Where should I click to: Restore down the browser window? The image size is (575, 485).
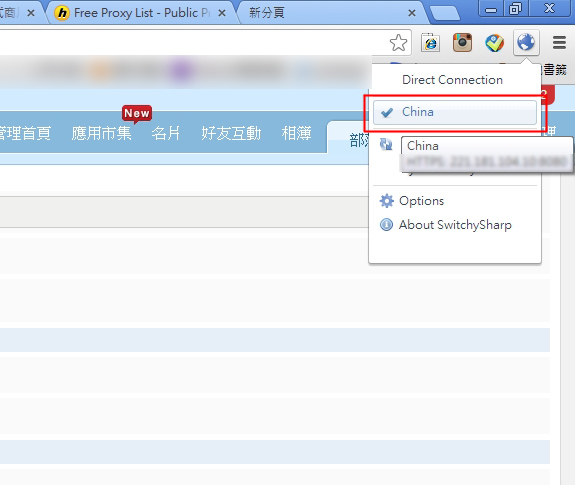[x=515, y=8]
